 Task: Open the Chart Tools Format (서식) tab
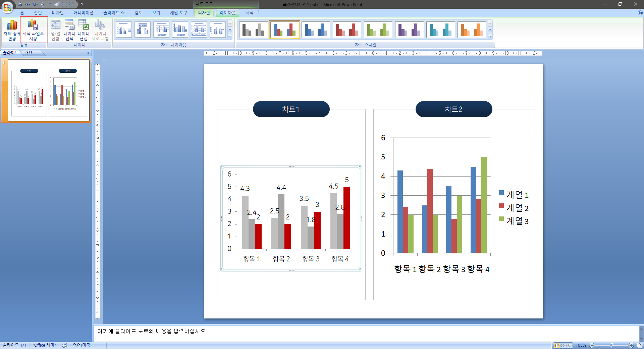coord(250,13)
